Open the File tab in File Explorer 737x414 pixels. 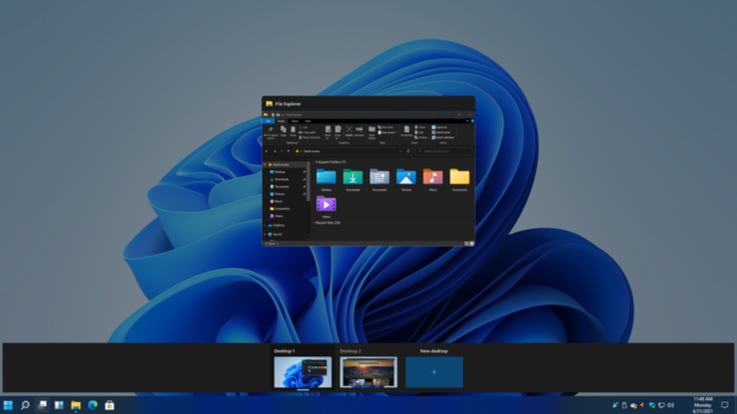tap(268, 121)
